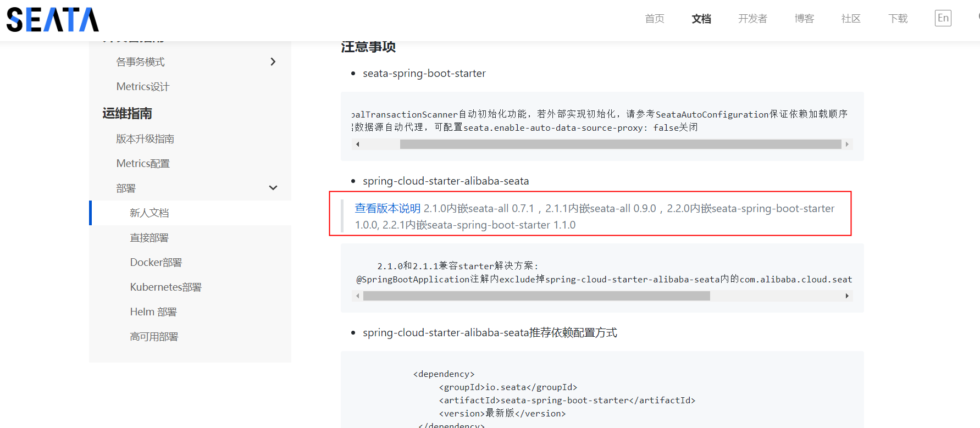Open the 社区 nav item
980x428 pixels.
(x=851, y=19)
